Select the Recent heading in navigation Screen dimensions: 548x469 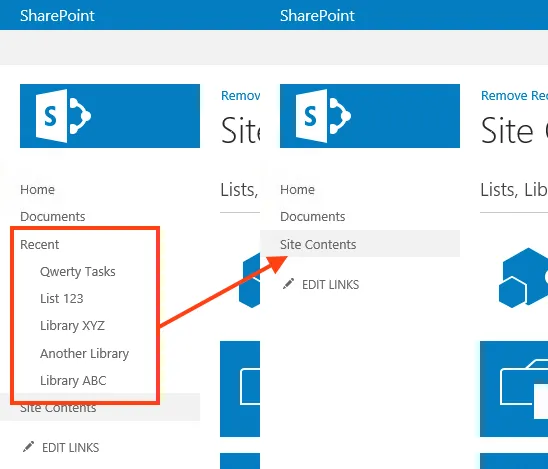(x=39, y=244)
